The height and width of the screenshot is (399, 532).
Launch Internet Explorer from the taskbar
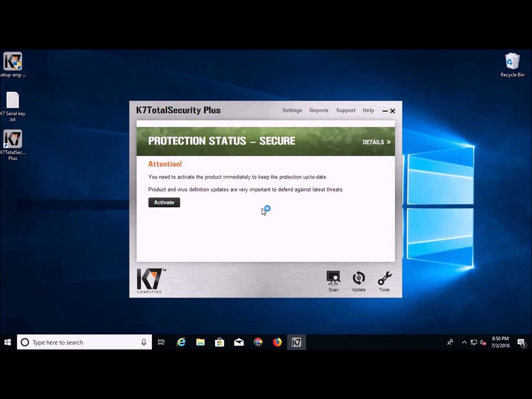[181, 342]
